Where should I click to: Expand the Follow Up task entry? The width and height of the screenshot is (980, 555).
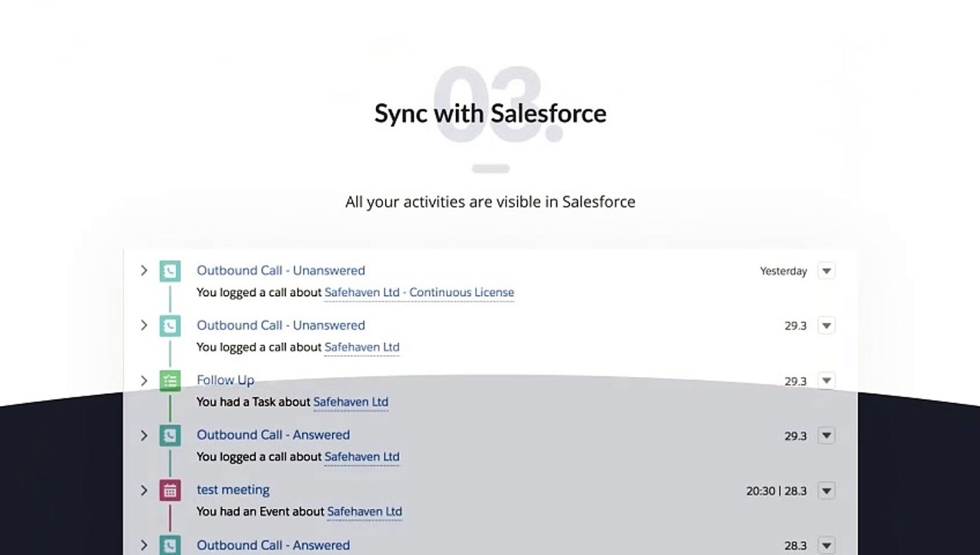coord(143,381)
